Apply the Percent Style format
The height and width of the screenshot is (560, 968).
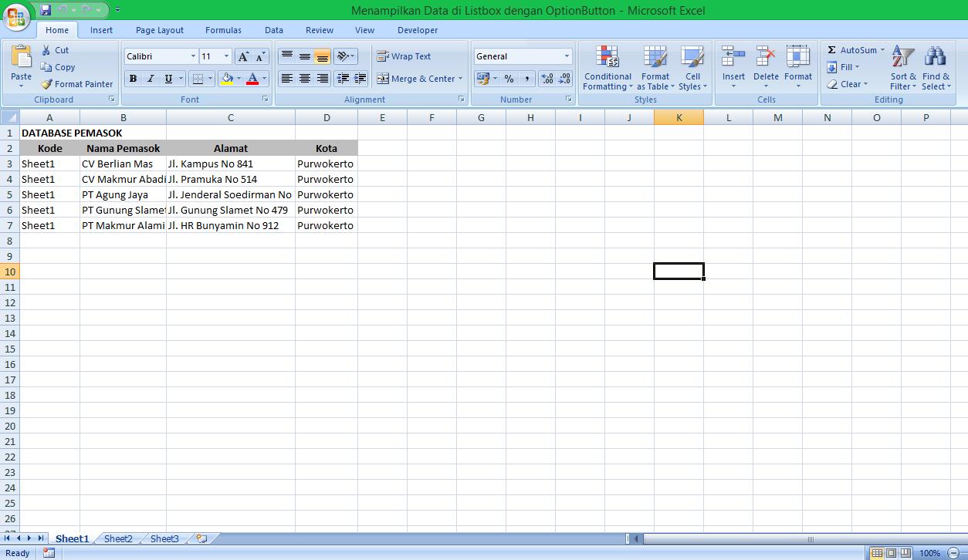pyautogui.click(x=510, y=79)
